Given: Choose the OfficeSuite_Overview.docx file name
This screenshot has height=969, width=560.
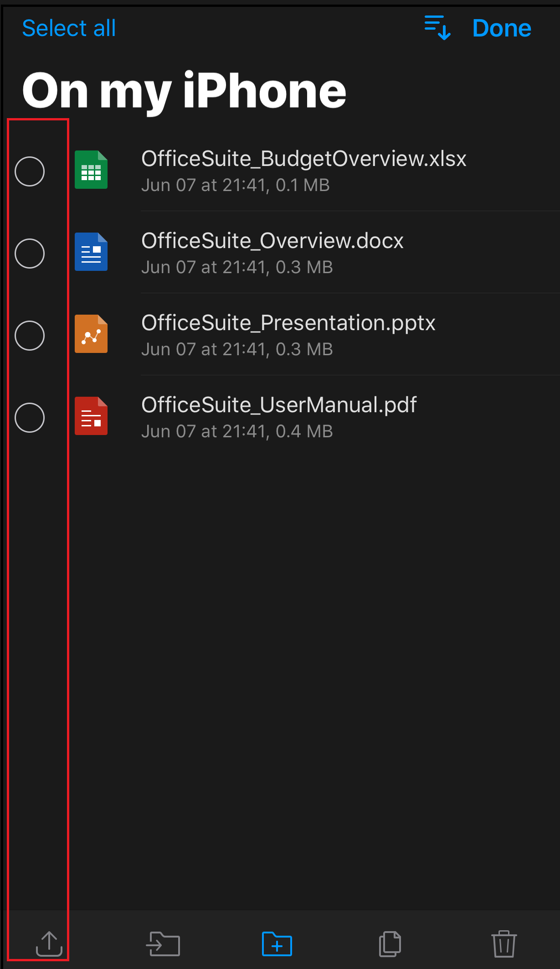Looking at the screenshot, I should (272, 241).
